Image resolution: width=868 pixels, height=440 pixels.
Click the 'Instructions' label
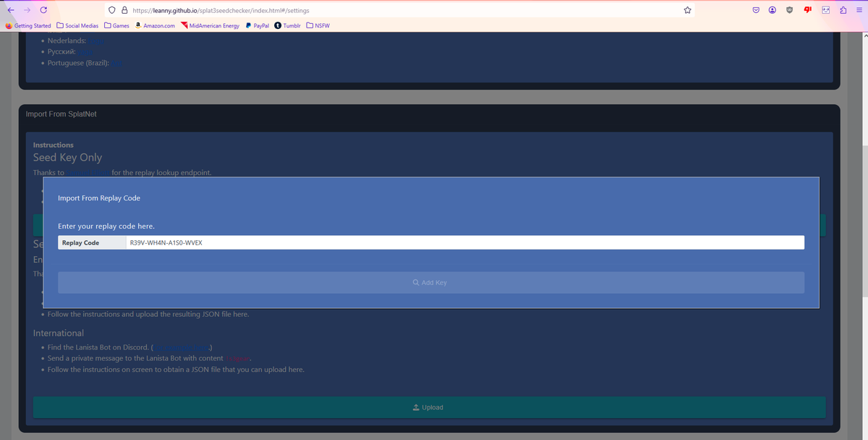click(x=54, y=145)
